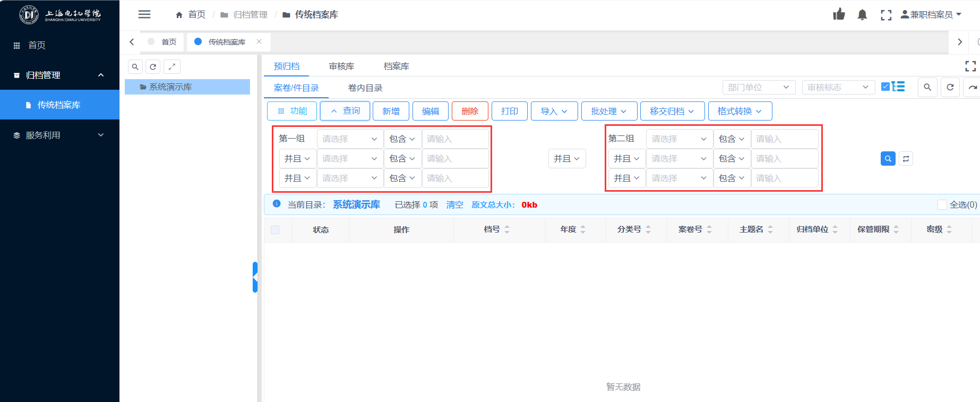Refresh the directory tree panel
This screenshot has width=980, height=402.
(153, 67)
